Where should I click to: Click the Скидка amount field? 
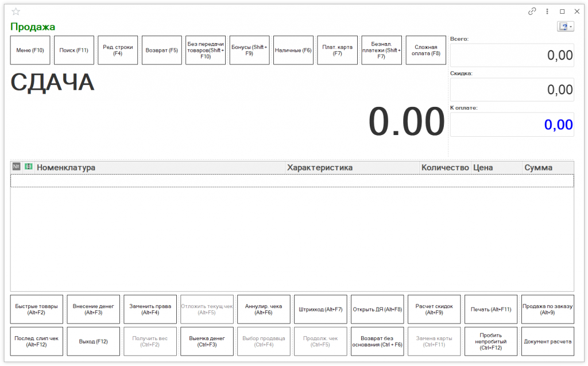[512, 90]
